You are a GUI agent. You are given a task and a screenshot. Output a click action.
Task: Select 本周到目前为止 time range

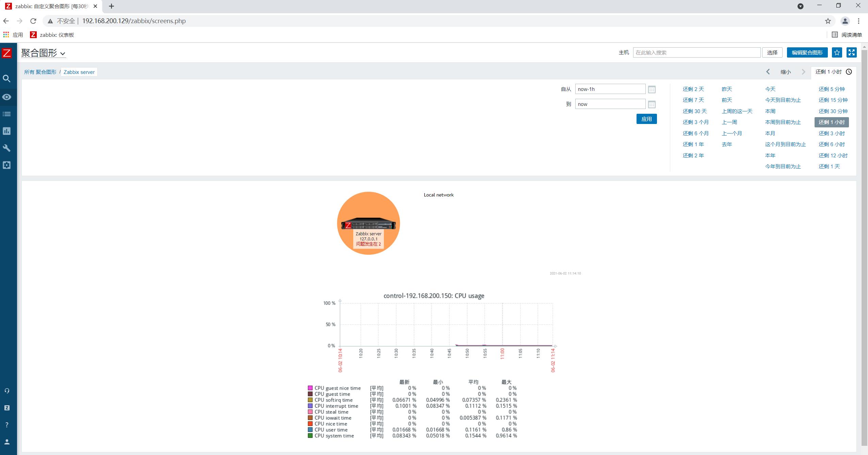[783, 122]
